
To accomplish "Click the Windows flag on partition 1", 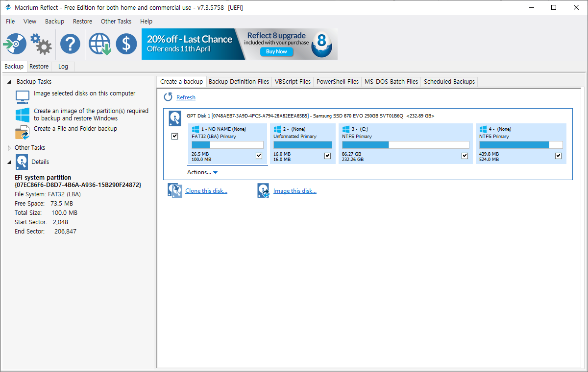I will pos(196,129).
